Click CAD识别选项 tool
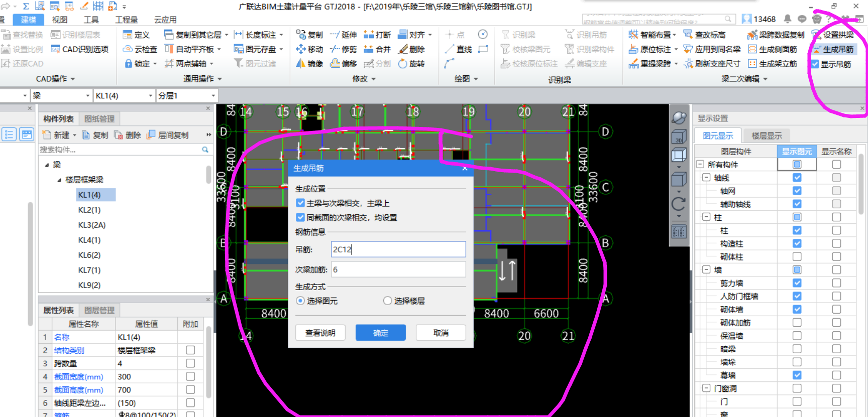The image size is (868, 417). [x=80, y=49]
